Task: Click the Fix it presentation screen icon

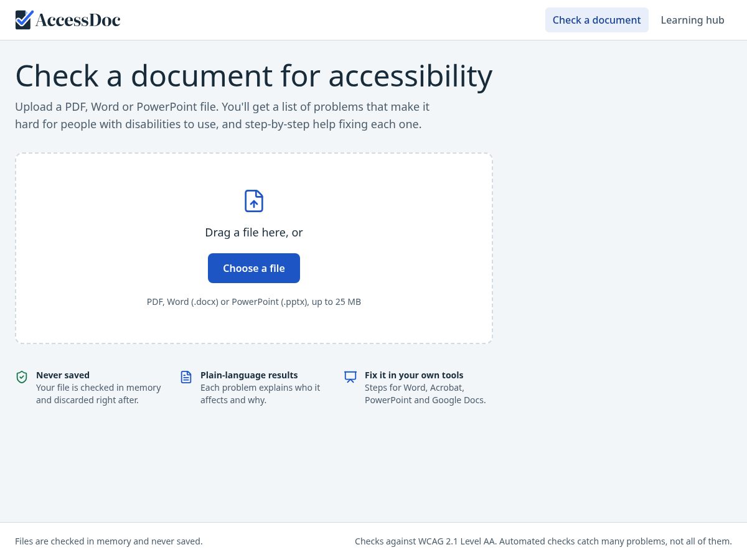Action: point(350,377)
